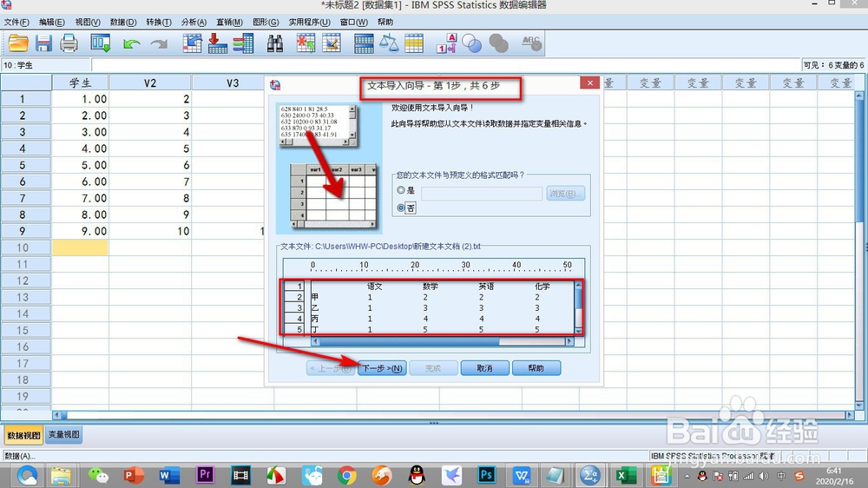Open 直销(M) menu

click(229, 23)
